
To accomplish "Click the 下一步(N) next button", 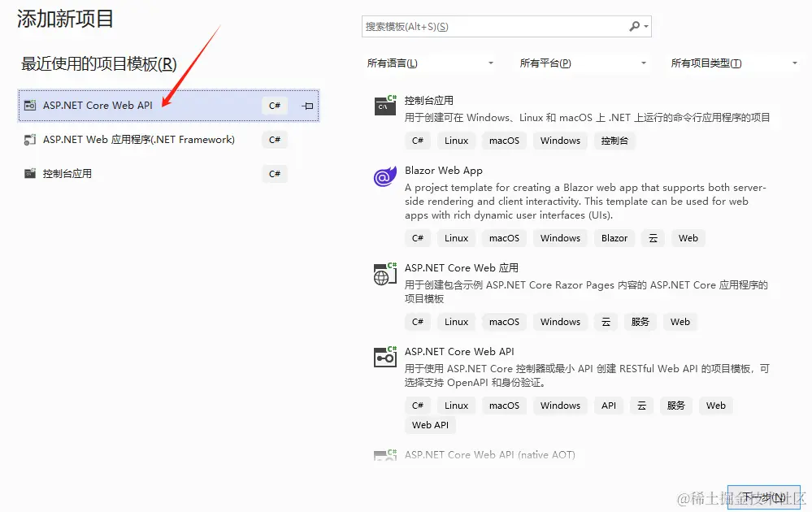I will [764, 497].
